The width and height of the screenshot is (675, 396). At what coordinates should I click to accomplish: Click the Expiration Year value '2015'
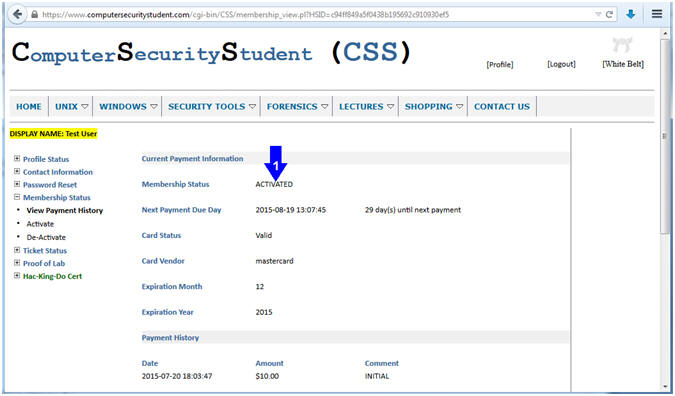pos(264,312)
